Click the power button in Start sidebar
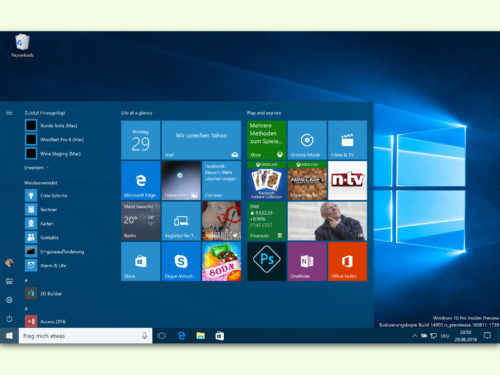Image resolution: width=500 pixels, height=375 pixels. click(9, 319)
